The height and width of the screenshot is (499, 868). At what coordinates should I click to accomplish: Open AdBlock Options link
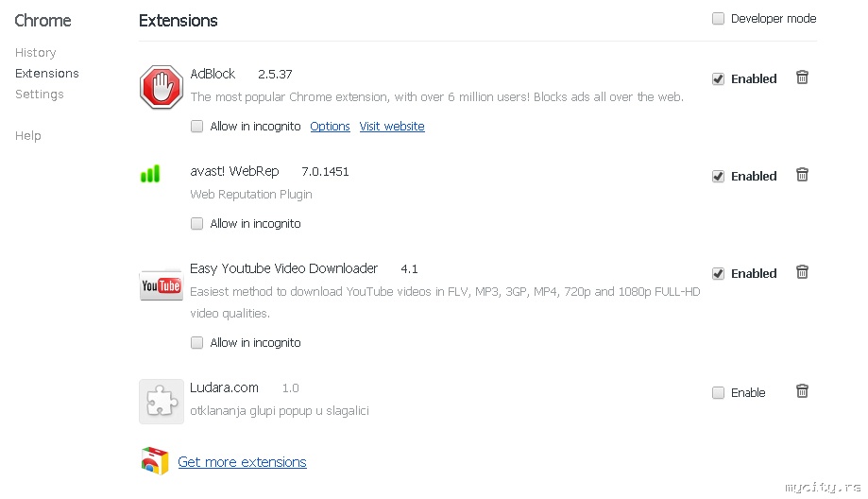pos(330,127)
